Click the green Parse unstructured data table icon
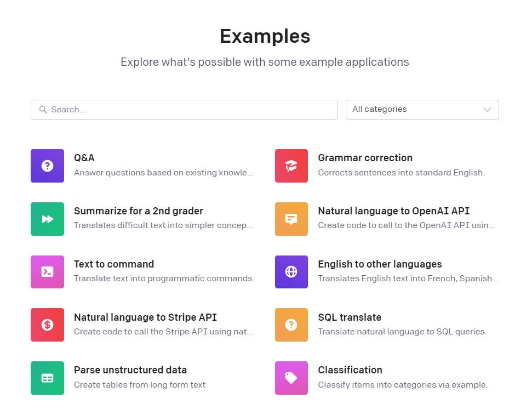The height and width of the screenshot is (409, 532). click(x=47, y=378)
